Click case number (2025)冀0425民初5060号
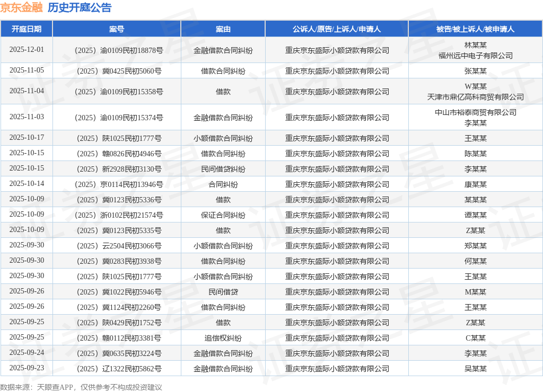This screenshot has height=392, width=543. (118, 71)
